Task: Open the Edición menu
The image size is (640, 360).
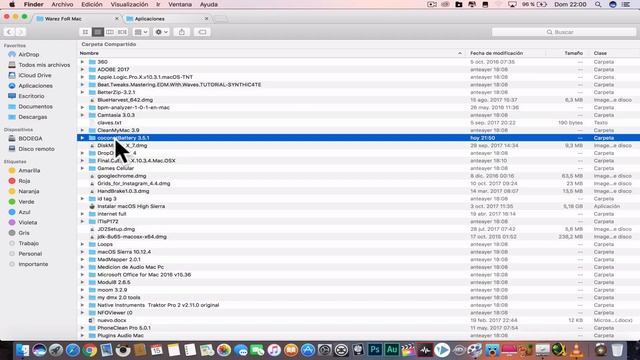Action: [x=91, y=4]
